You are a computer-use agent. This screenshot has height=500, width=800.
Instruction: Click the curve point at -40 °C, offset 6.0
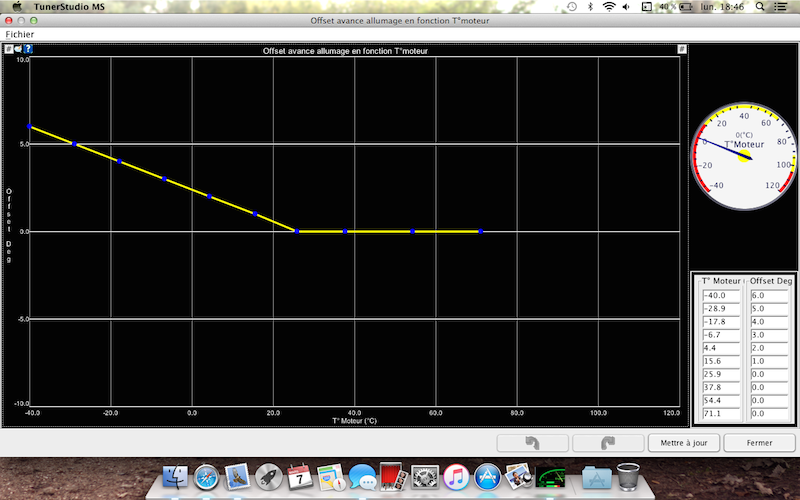pos(29,126)
